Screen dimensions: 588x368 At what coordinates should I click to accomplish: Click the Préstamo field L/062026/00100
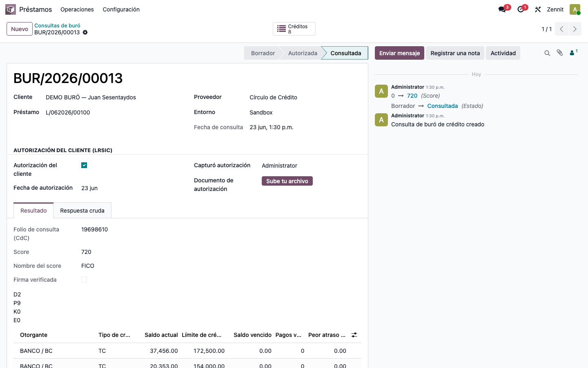point(68,112)
